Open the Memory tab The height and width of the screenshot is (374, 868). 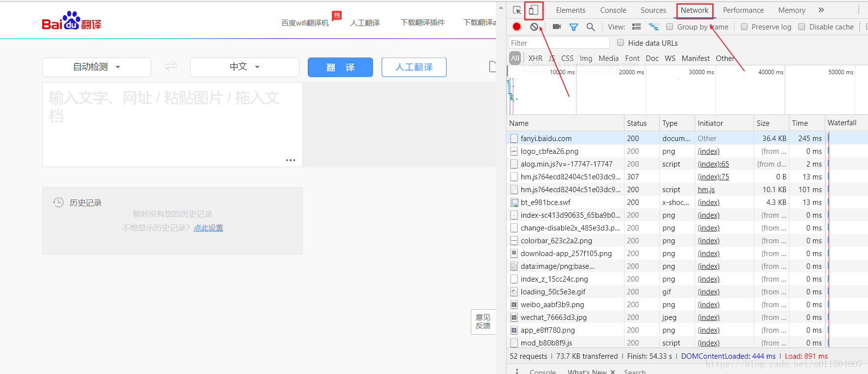[792, 10]
